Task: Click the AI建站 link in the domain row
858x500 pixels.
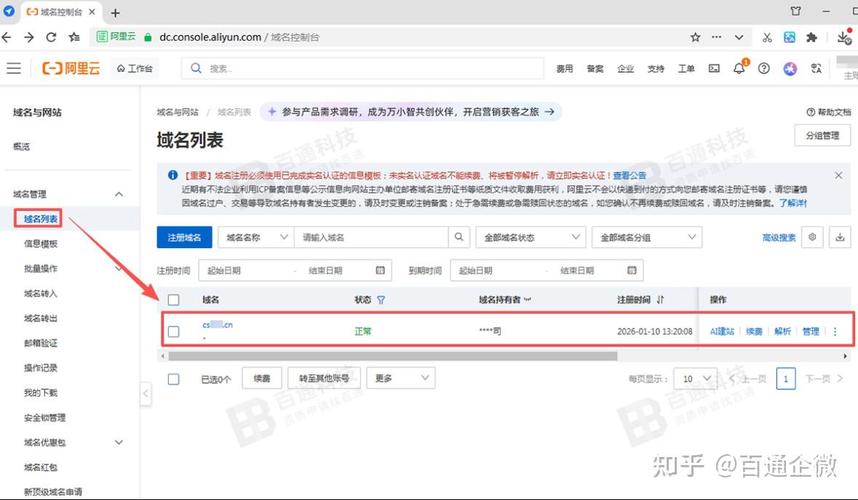Action: (722, 332)
